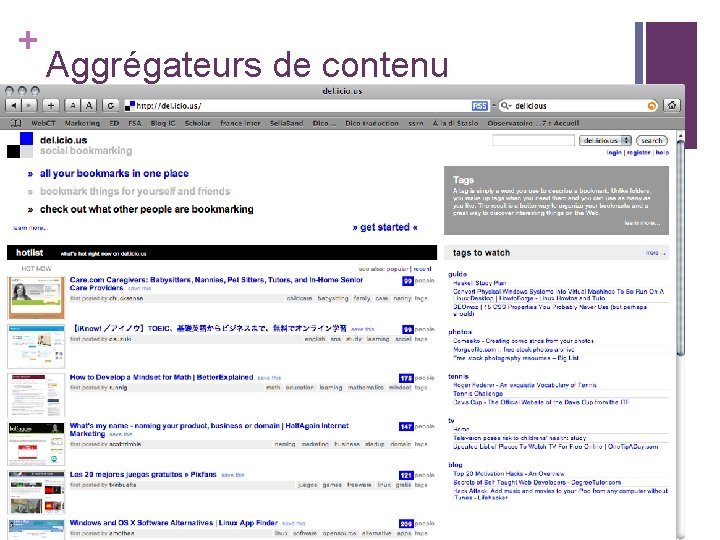Click the page search button
This screenshot has width=720, height=540.
pyautogui.click(x=652, y=141)
